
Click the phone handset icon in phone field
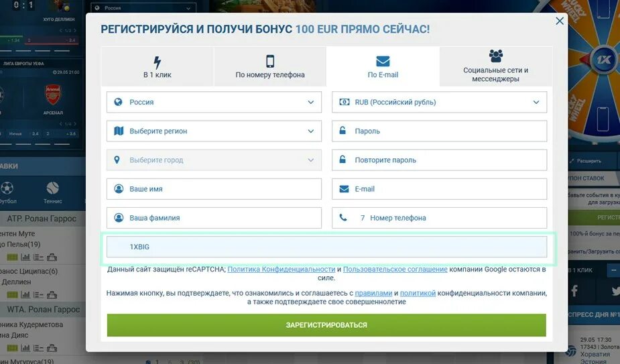click(x=343, y=217)
